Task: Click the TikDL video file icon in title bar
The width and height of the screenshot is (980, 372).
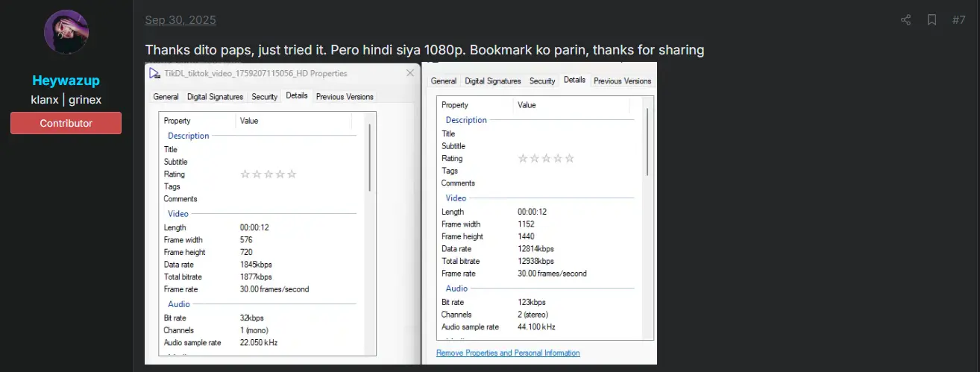Action: click(154, 73)
